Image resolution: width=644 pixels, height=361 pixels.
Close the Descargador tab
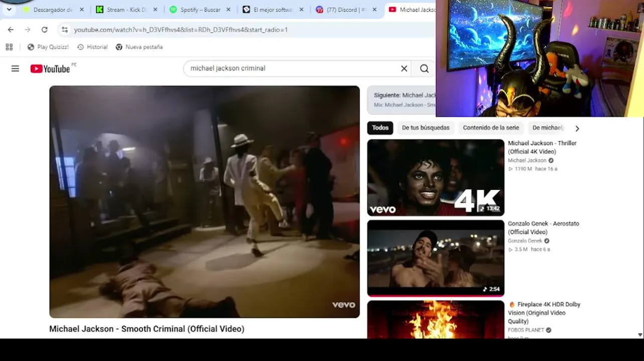coord(82,10)
